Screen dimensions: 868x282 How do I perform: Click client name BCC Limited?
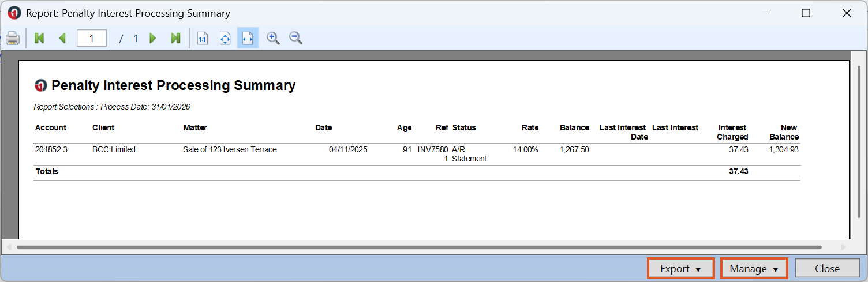coord(114,149)
